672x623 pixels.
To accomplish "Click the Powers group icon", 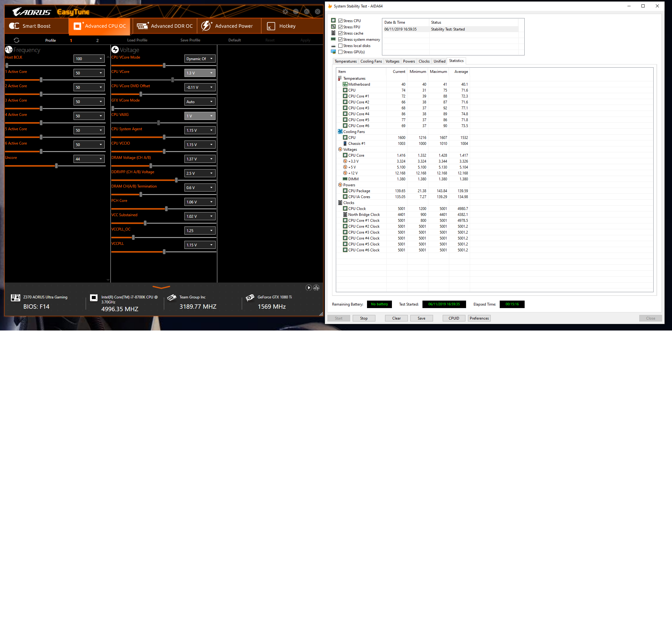I will click(x=340, y=185).
